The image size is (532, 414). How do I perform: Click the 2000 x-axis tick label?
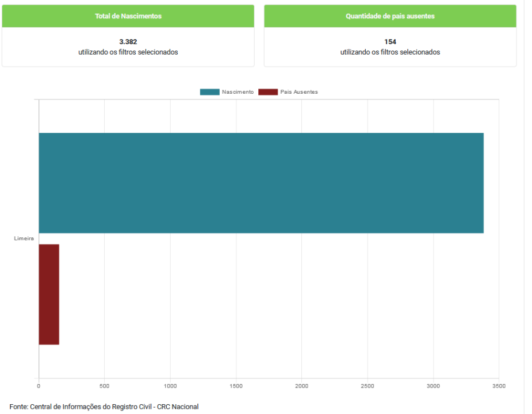(x=301, y=386)
